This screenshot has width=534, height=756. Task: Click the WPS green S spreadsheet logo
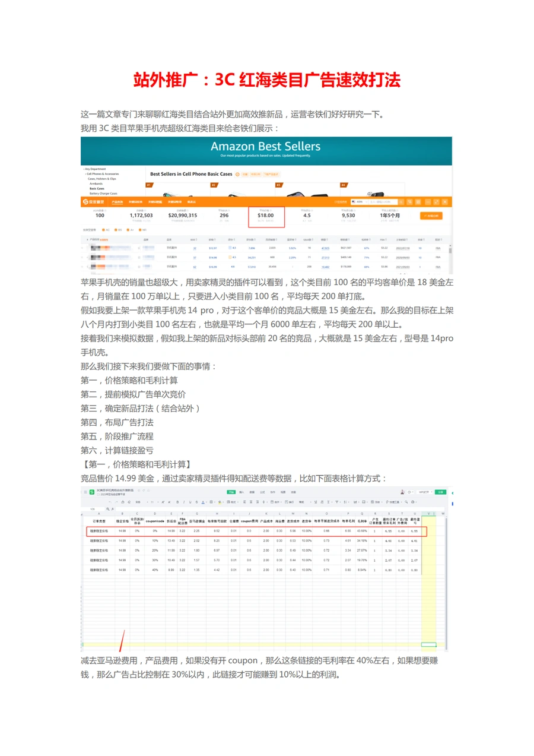[x=91, y=492]
